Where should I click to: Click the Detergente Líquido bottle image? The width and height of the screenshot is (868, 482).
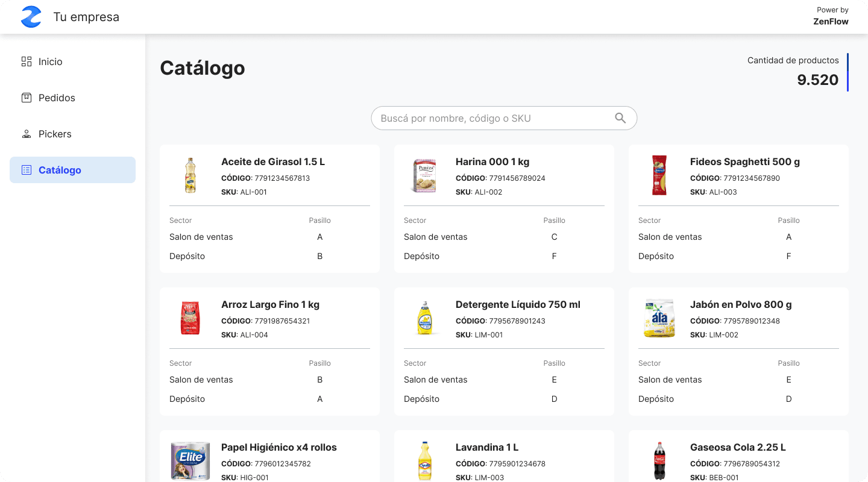point(424,318)
